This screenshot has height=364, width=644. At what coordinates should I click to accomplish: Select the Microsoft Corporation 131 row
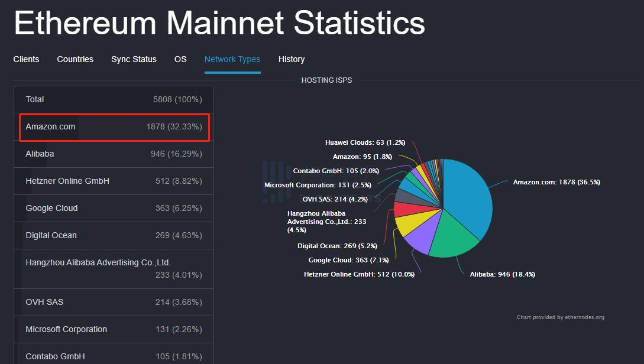pyautogui.click(x=114, y=329)
